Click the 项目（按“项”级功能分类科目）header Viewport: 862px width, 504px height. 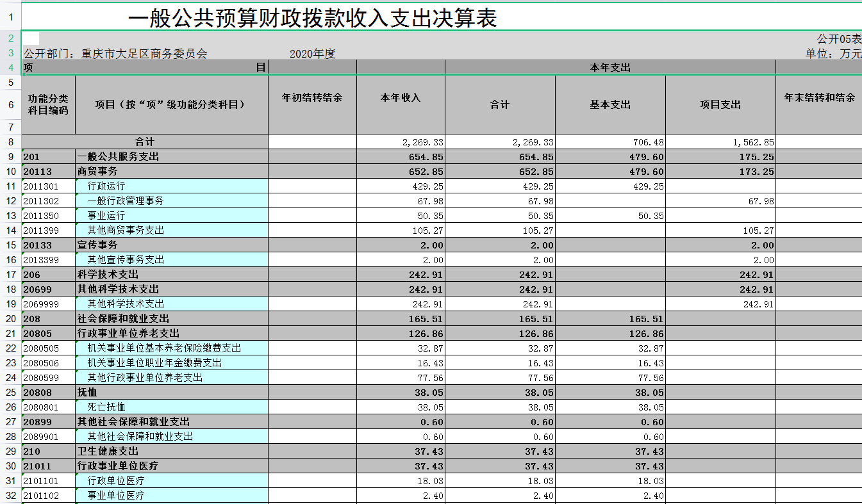171,104
